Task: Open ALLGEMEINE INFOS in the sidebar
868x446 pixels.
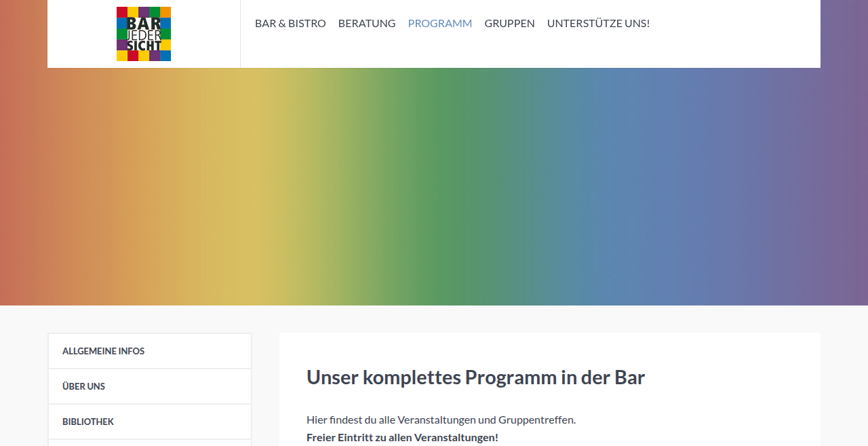Action: (150, 351)
